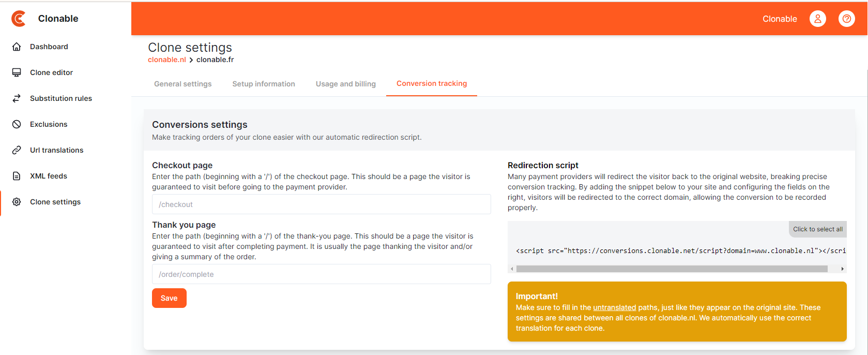
Task: Open the Usage and billing tab
Action: (x=345, y=84)
